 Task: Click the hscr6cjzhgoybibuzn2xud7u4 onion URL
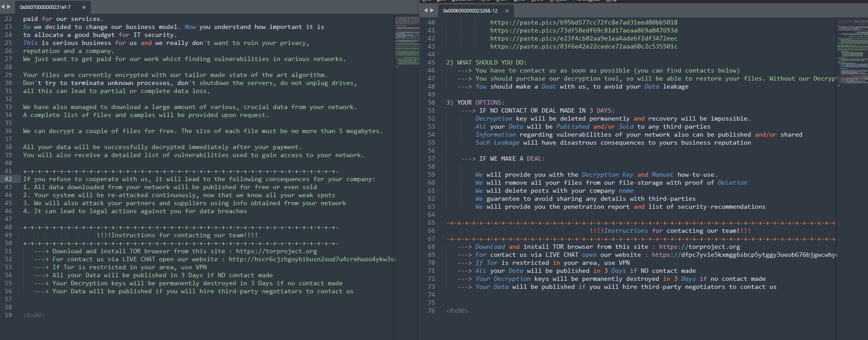coord(312,259)
